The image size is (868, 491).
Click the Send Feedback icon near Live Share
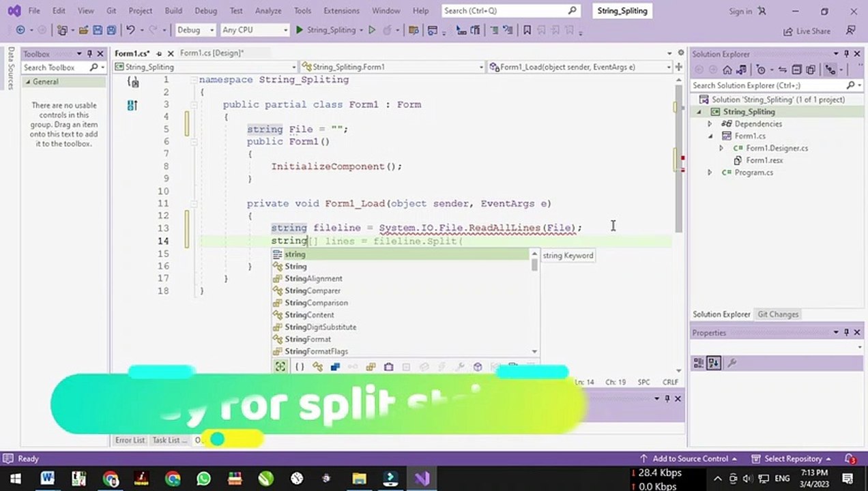pos(850,30)
